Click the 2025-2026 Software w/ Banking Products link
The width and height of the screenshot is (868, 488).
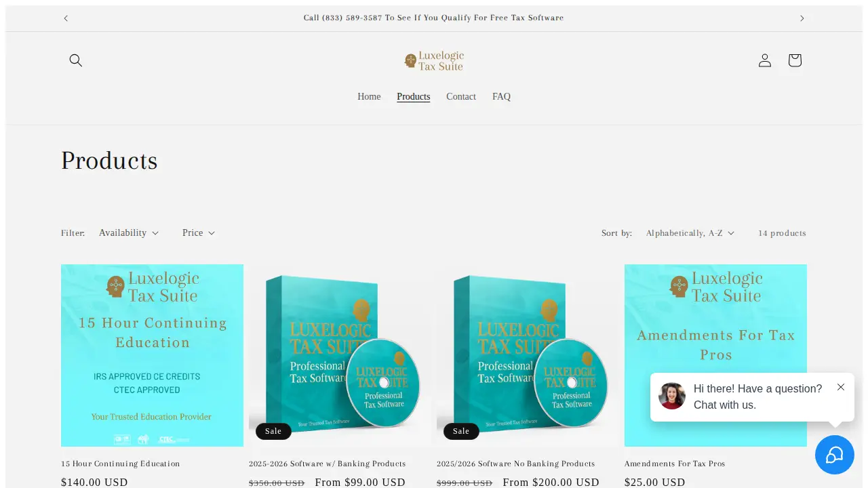pyautogui.click(x=328, y=464)
